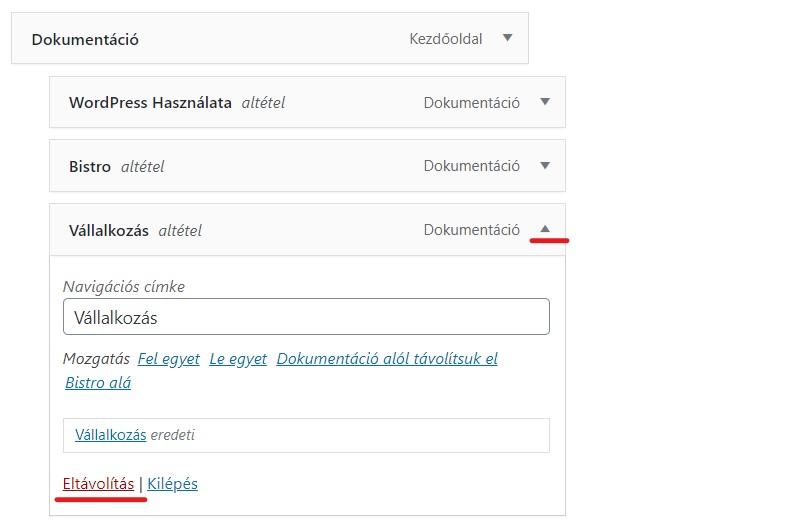Screen dimensions: 805x525
Task: Click 'Dokumentáció alól távolítsuk el' link
Action: (x=387, y=359)
